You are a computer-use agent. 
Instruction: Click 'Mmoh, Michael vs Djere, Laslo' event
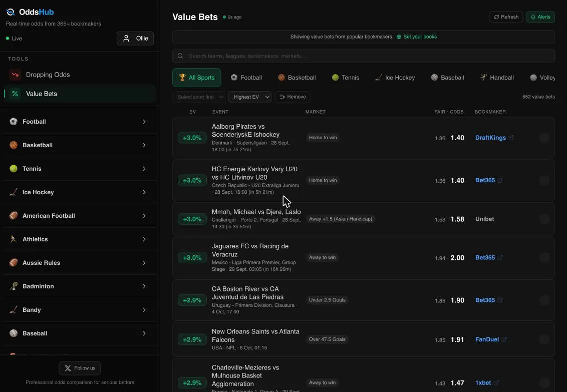point(256,212)
